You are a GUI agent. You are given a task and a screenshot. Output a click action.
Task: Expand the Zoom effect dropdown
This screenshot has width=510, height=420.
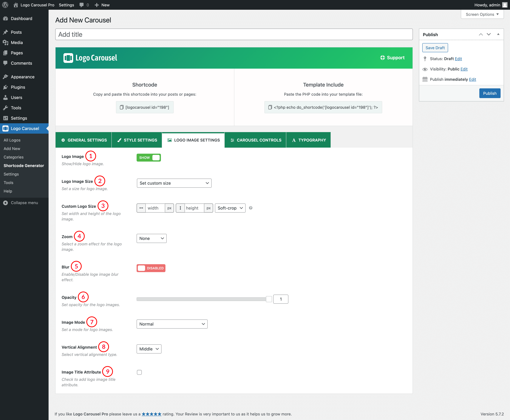tap(151, 238)
